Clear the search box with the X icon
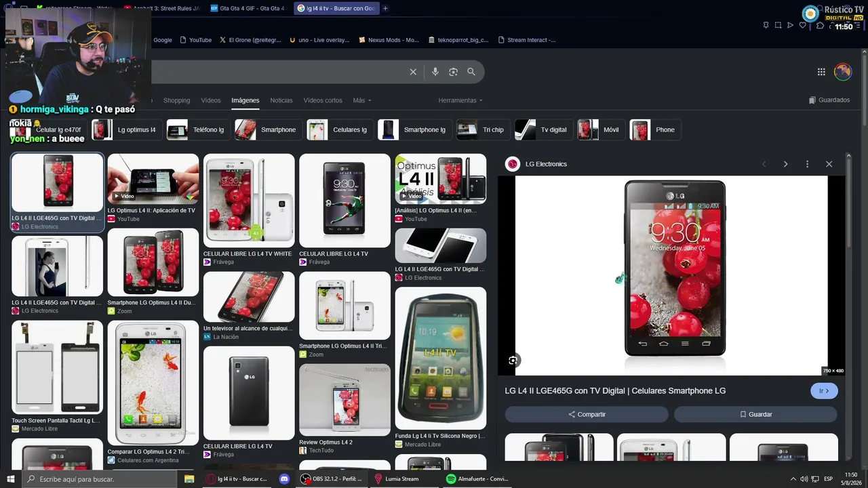The image size is (868, 488). [x=413, y=72]
